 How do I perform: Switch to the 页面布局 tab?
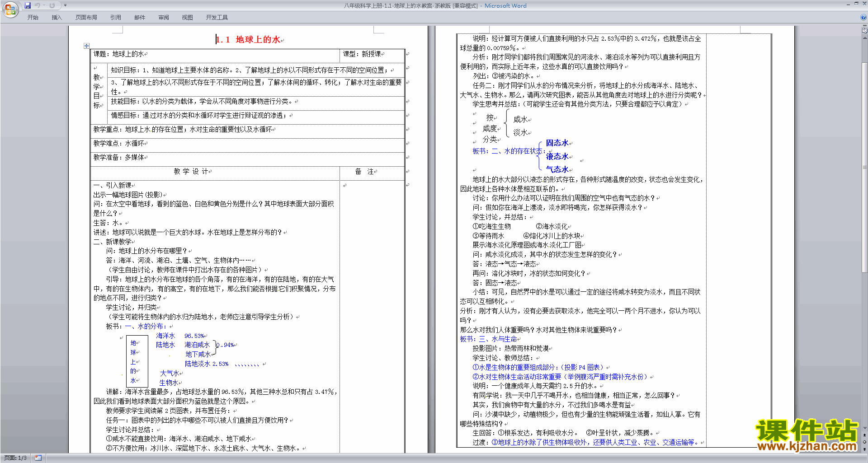(86, 18)
